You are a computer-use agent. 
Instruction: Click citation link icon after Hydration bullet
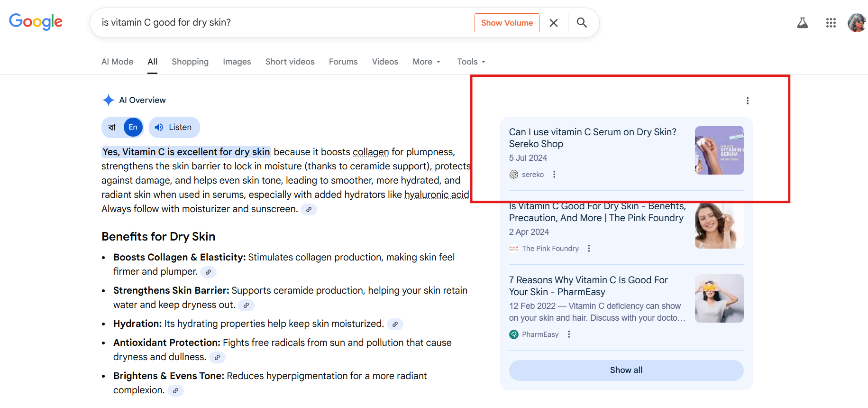pyautogui.click(x=395, y=324)
